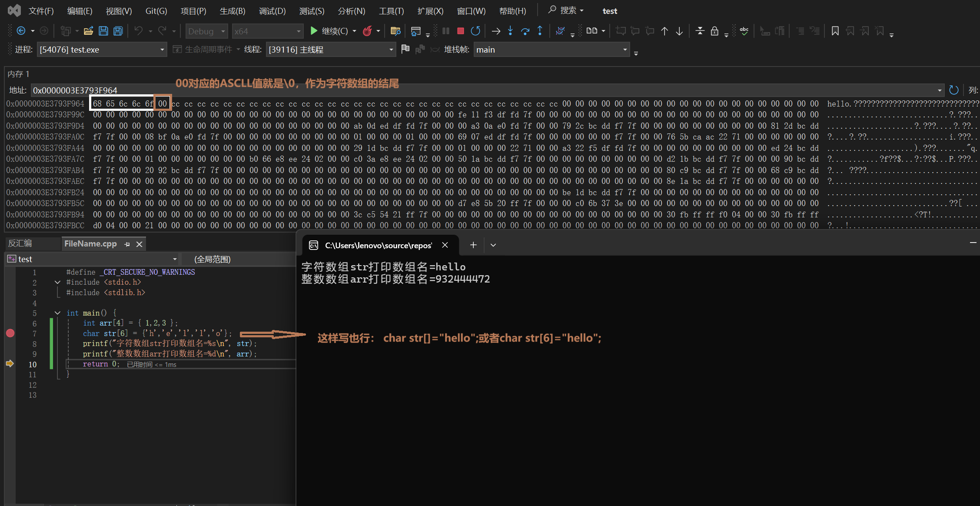980x506 pixels.
Task: Open a new console tab with plus
Action: 473,245
